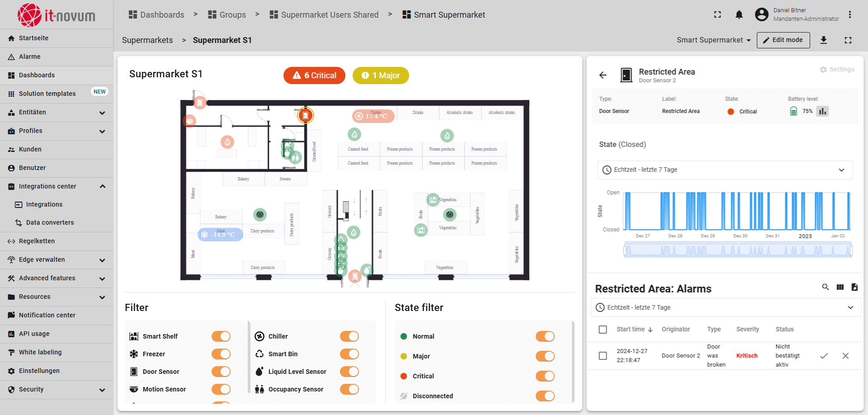Download the dashboard via download icon

pyautogui.click(x=824, y=40)
